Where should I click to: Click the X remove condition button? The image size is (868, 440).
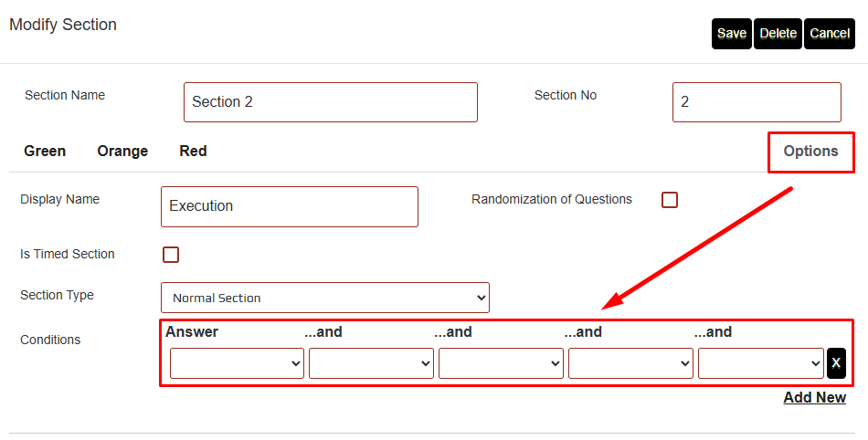(x=836, y=362)
